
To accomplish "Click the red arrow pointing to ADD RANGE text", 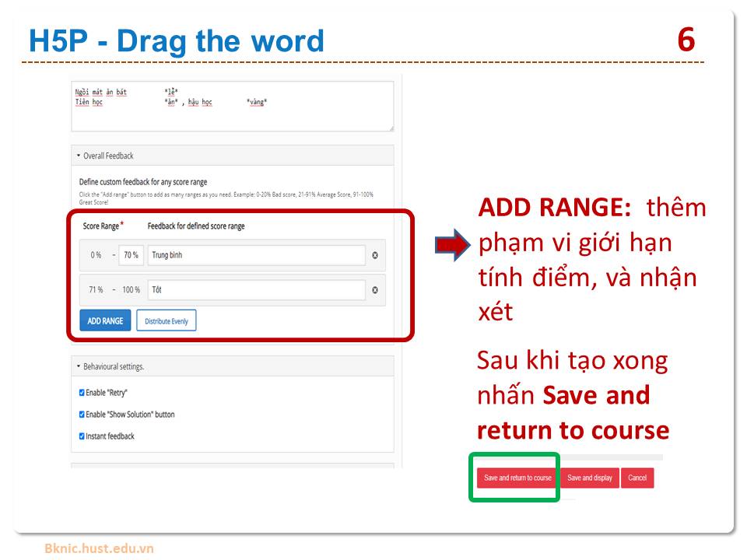I will [453, 246].
